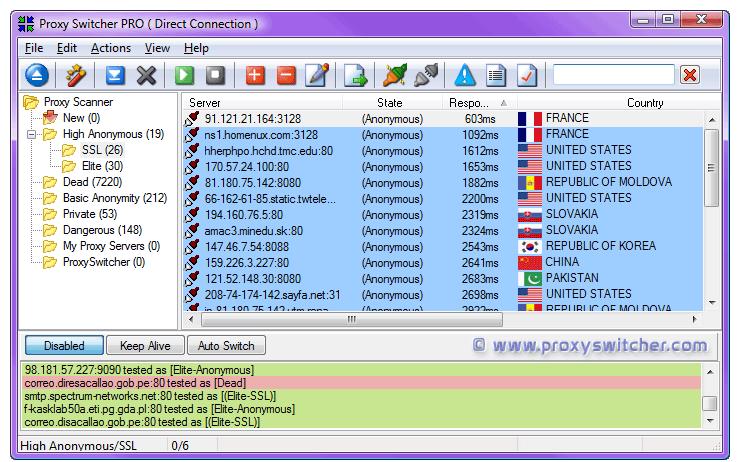Click the toolbar search input field
740x462 pixels.
pyautogui.click(x=614, y=75)
